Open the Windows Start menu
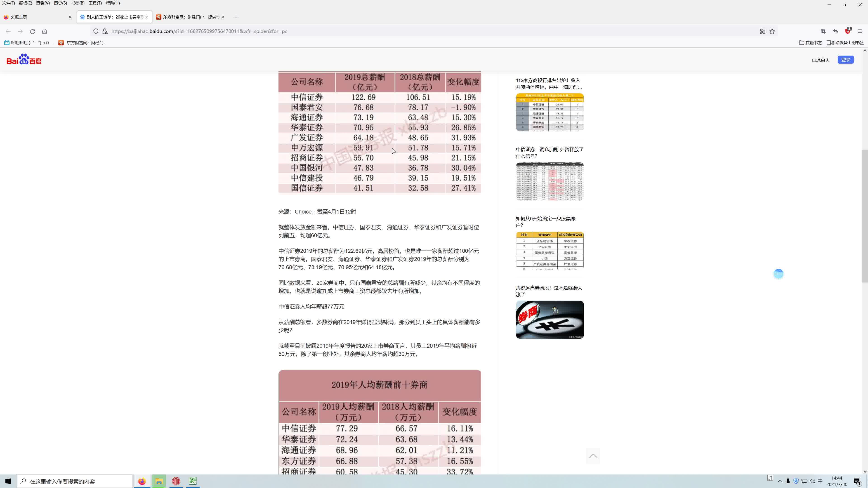This screenshot has width=868, height=488. pyautogui.click(x=8, y=481)
